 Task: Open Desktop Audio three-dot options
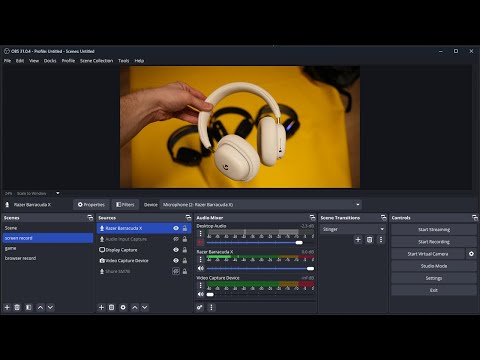[x=201, y=233]
